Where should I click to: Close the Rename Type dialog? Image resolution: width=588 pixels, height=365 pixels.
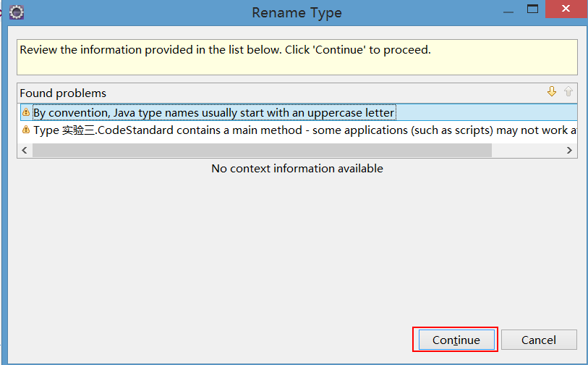coord(566,9)
